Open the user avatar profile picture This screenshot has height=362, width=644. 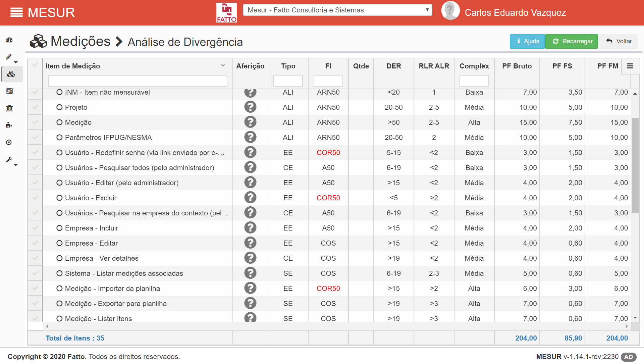[x=450, y=11]
